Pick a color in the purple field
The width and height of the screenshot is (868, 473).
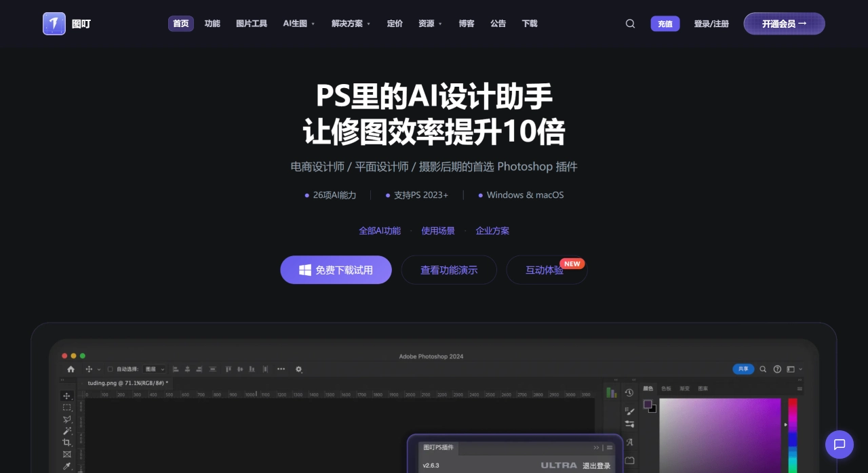[720, 435]
